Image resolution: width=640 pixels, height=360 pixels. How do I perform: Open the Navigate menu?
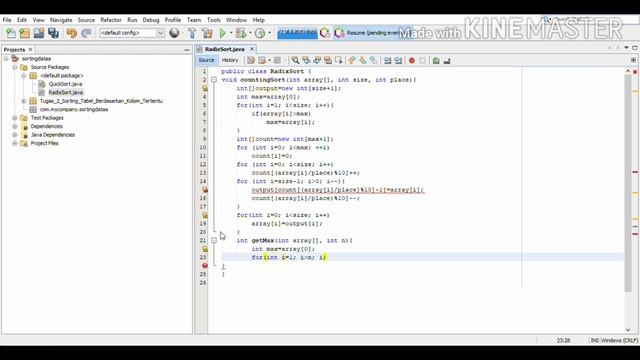[x=61, y=20]
